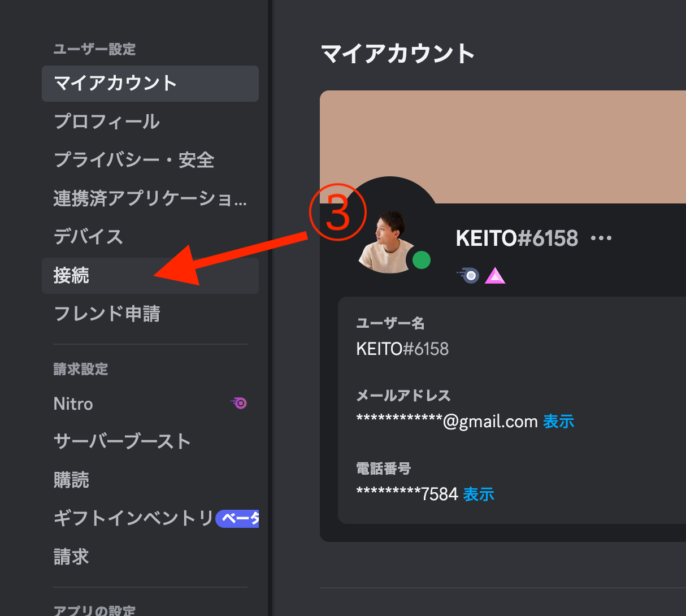Click masked @gmail.com email text
The width and height of the screenshot is (686, 616).
[447, 422]
